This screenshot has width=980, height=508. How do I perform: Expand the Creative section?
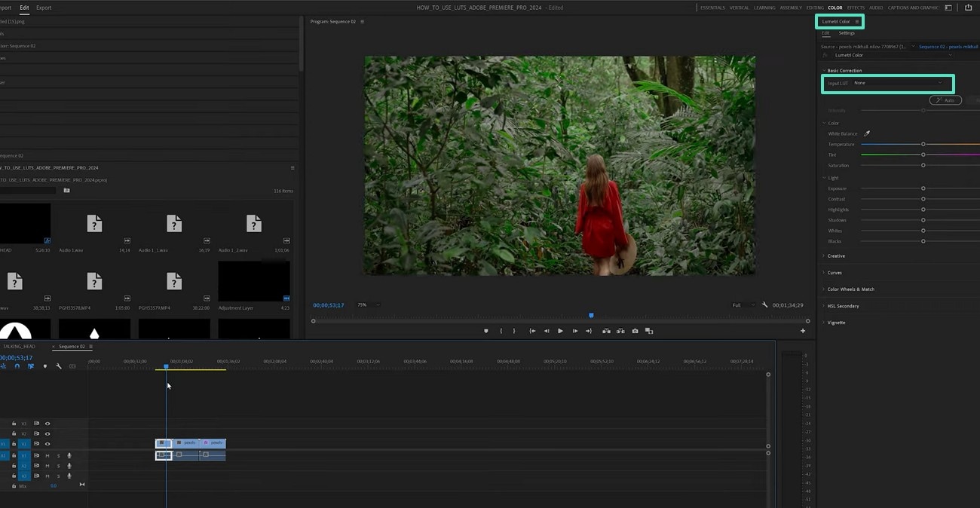coord(835,256)
